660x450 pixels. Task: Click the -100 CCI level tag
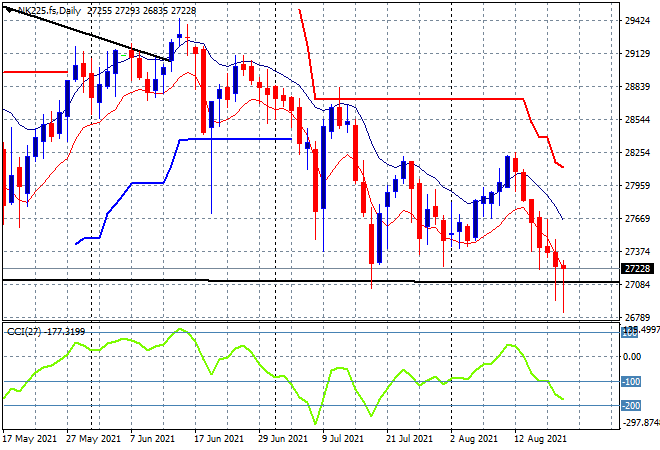(631, 382)
